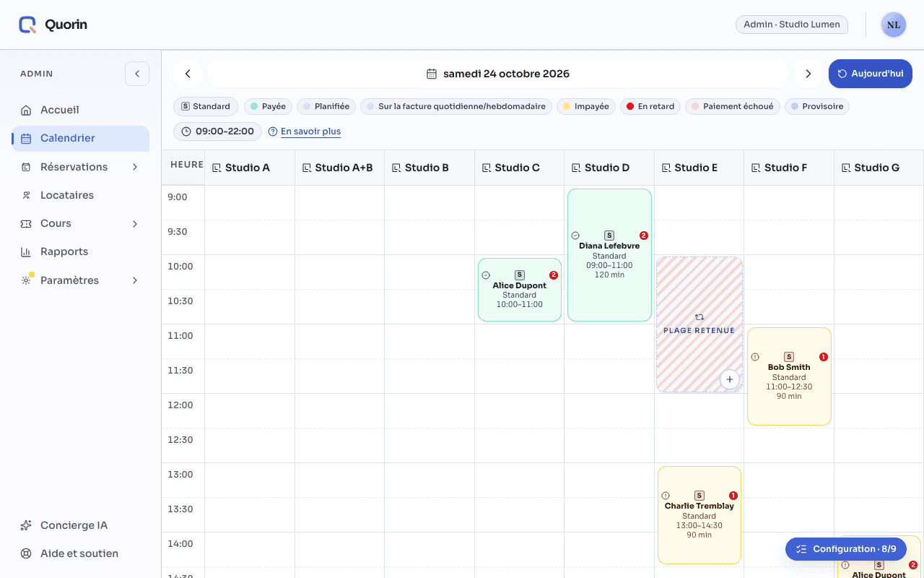Viewport: 924px width, 578px height.
Task: Click the Provisoire legend chip
Action: [817, 106]
